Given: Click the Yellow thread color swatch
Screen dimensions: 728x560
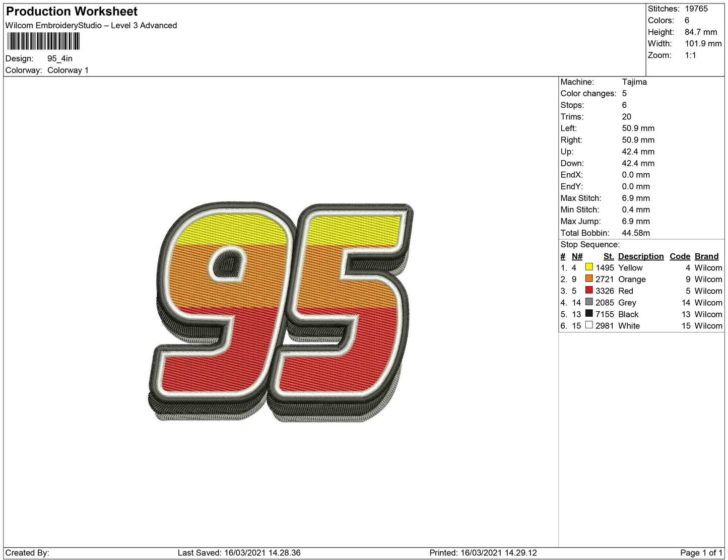Looking at the screenshot, I should pos(589,267).
